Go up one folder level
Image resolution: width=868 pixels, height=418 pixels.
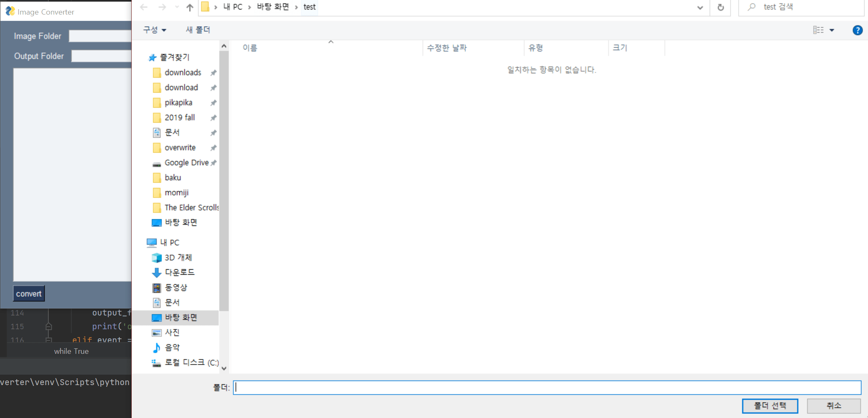coord(189,7)
